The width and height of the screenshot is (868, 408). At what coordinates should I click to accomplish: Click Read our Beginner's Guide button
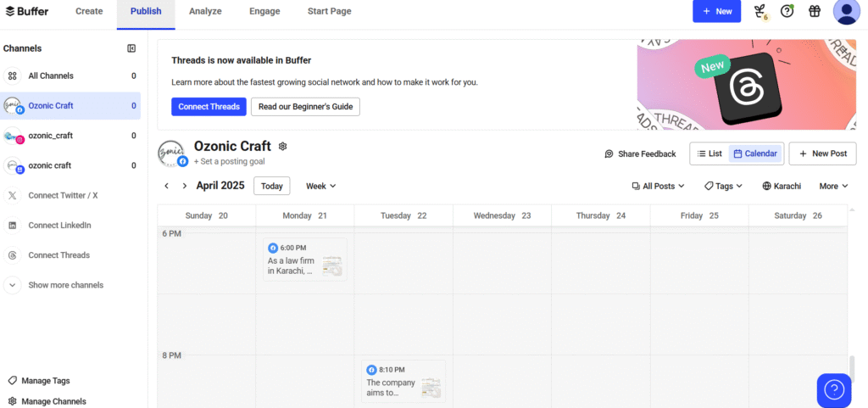[305, 106]
